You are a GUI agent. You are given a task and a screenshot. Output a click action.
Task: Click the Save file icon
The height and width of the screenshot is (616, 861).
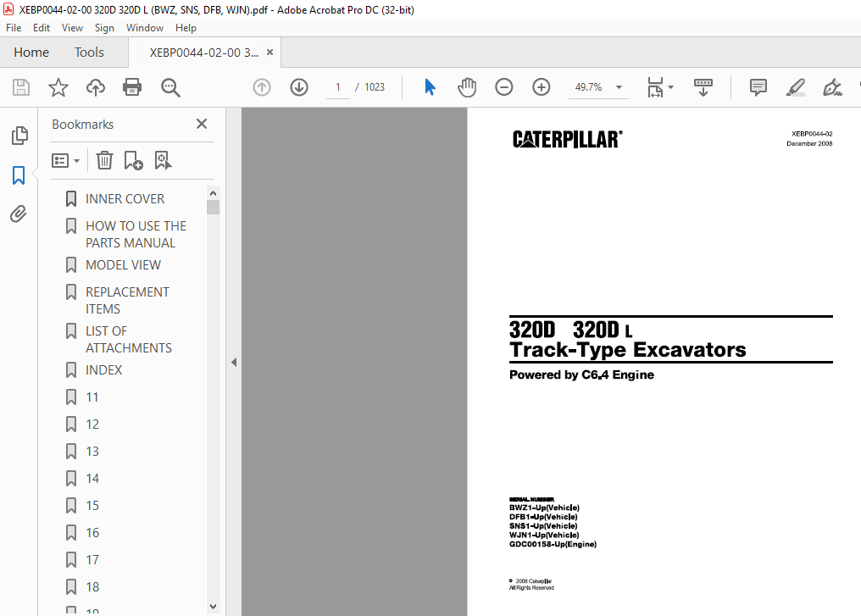(21, 87)
